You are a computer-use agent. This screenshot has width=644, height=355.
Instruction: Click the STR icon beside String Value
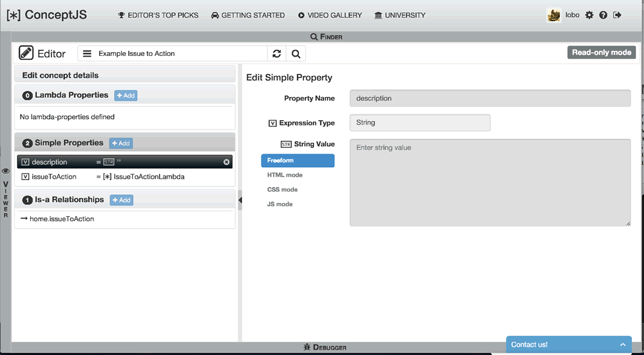click(x=286, y=144)
